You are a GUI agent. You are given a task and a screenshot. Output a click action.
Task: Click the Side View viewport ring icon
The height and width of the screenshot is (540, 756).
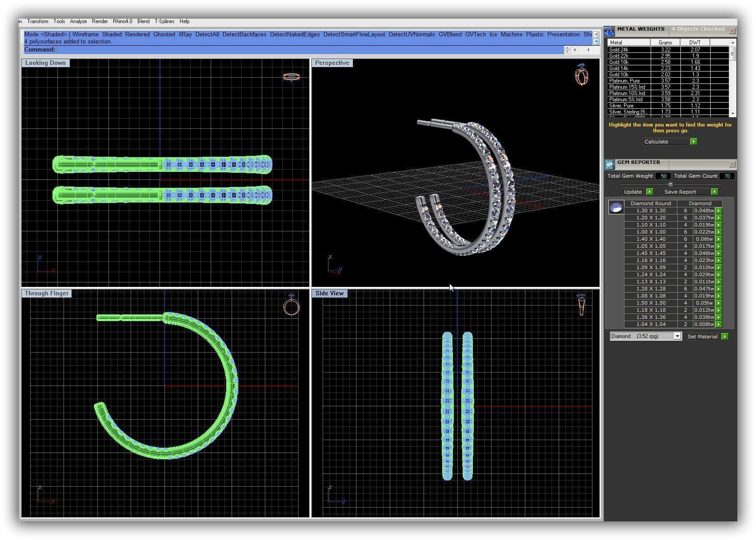pos(581,304)
